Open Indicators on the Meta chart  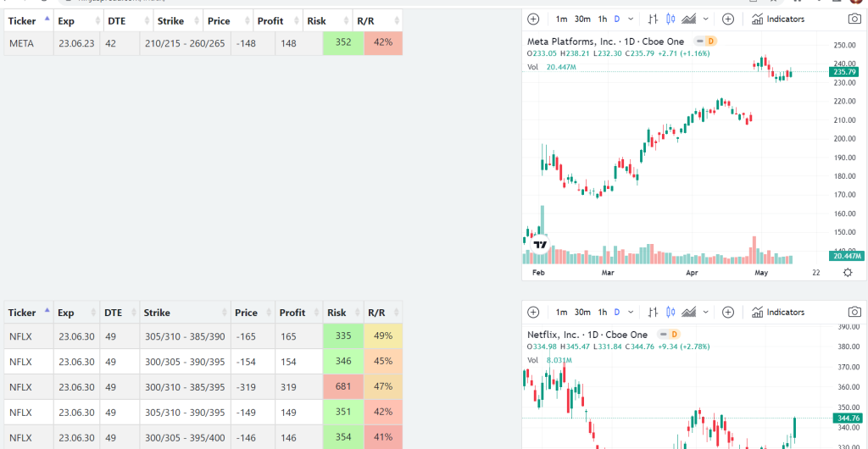click(x=778, y=19)
